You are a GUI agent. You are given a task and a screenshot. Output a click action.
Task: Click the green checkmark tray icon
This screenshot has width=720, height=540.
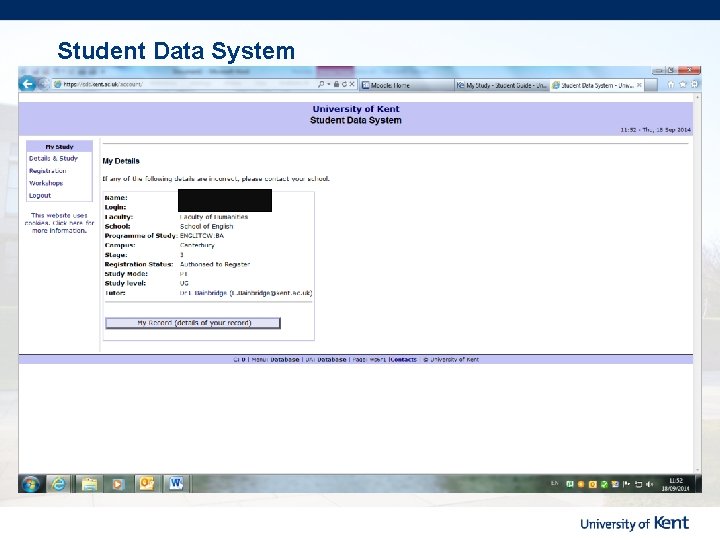point(604,484)
